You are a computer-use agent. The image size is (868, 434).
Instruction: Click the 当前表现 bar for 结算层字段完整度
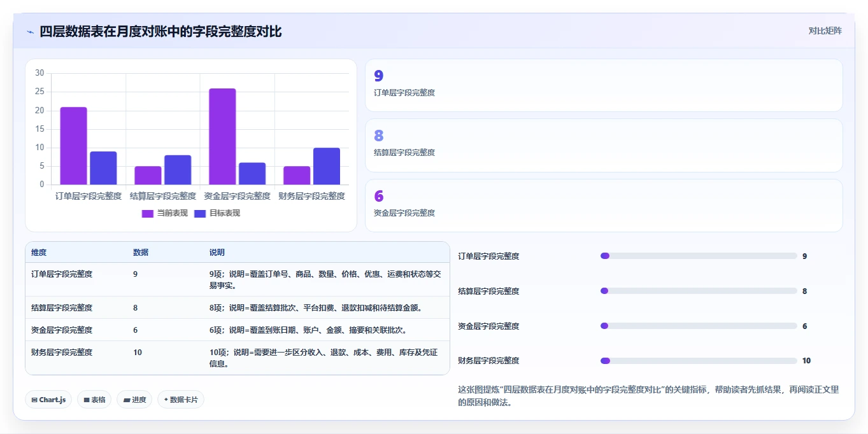pos(148,176)
